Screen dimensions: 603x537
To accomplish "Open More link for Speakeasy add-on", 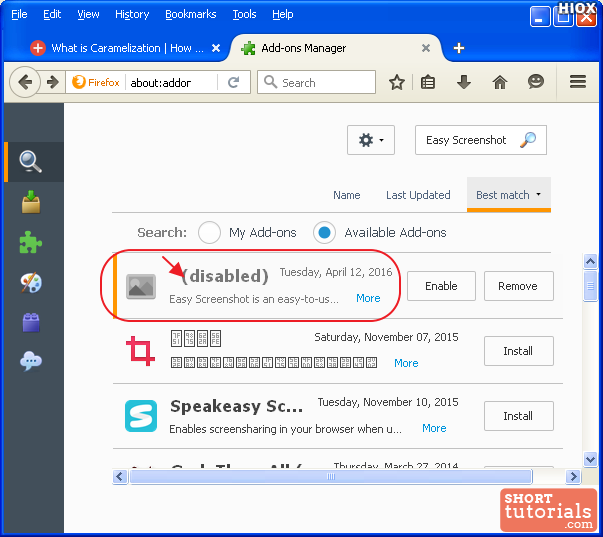I will click(434, 428).
